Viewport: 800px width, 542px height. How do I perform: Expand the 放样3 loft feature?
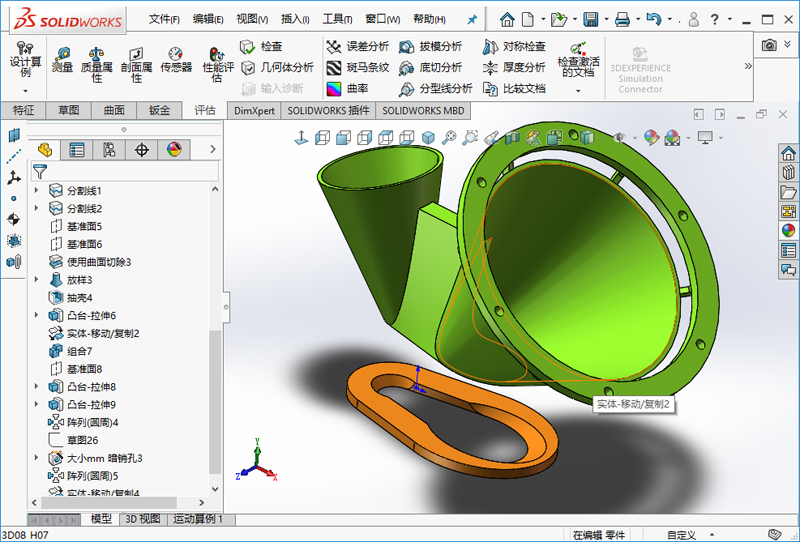[x=38, y=279]
